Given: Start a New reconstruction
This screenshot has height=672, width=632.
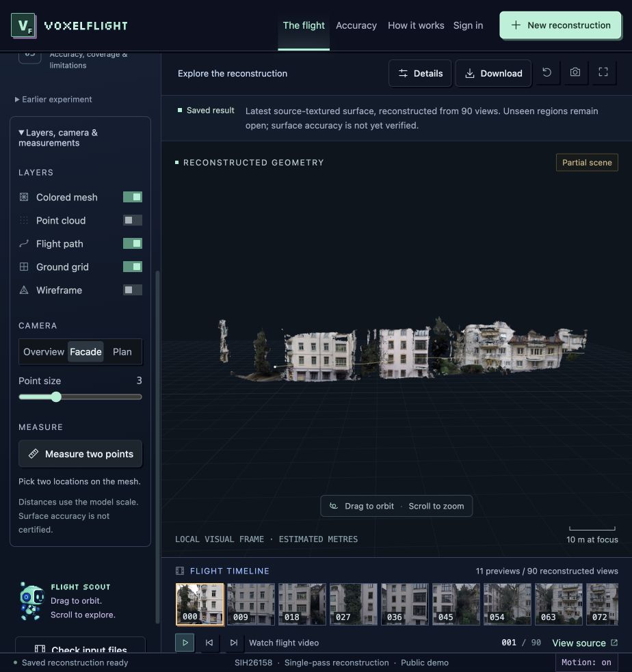Looking at the screenshot, I should pos(560,25).
